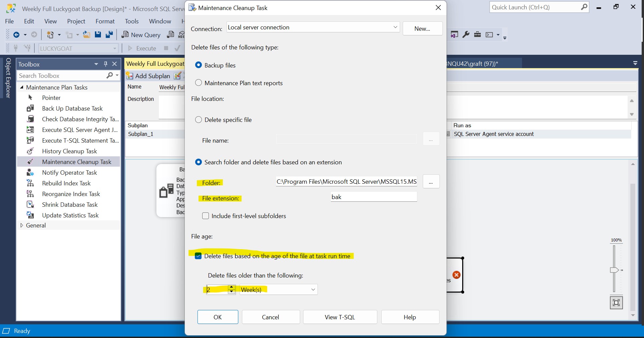Select Maintenance Plan text reports option
Image resolution: width=644 pixels, height=338 pixels.
coord(199,83)
